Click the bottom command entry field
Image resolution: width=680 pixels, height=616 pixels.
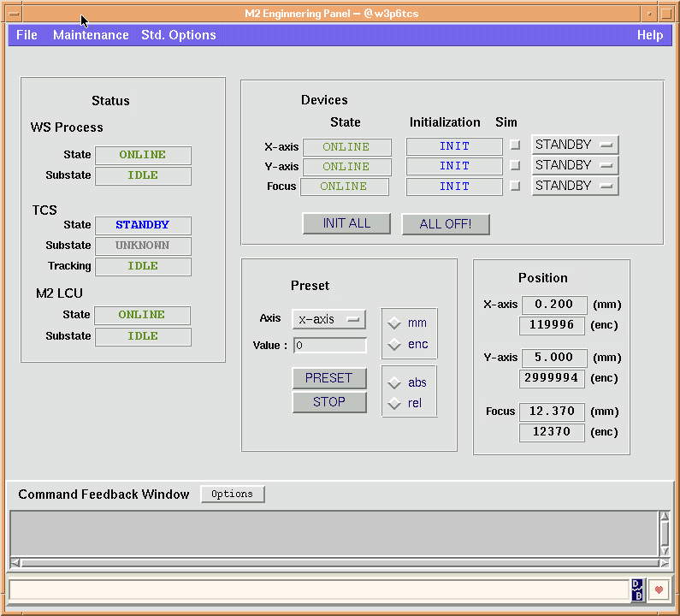point(319,590)
